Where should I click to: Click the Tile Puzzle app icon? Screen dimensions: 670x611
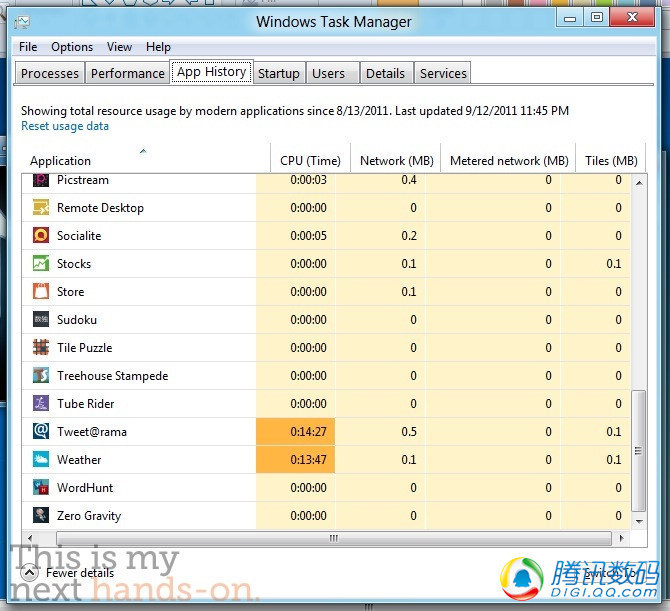click(x=41, y=347)
